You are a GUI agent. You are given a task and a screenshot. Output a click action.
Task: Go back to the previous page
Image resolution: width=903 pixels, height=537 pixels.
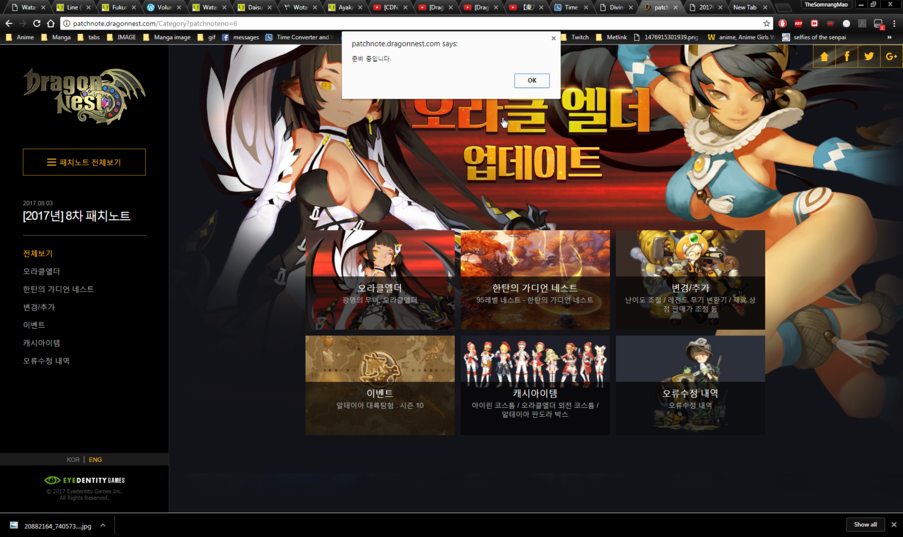coord(9,24)
